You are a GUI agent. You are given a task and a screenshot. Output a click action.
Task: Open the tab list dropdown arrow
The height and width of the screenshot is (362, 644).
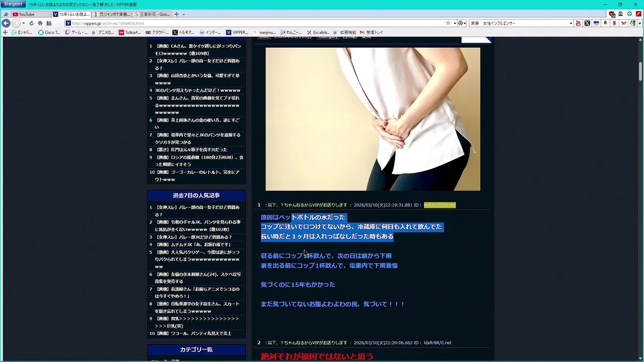point(184,14)
